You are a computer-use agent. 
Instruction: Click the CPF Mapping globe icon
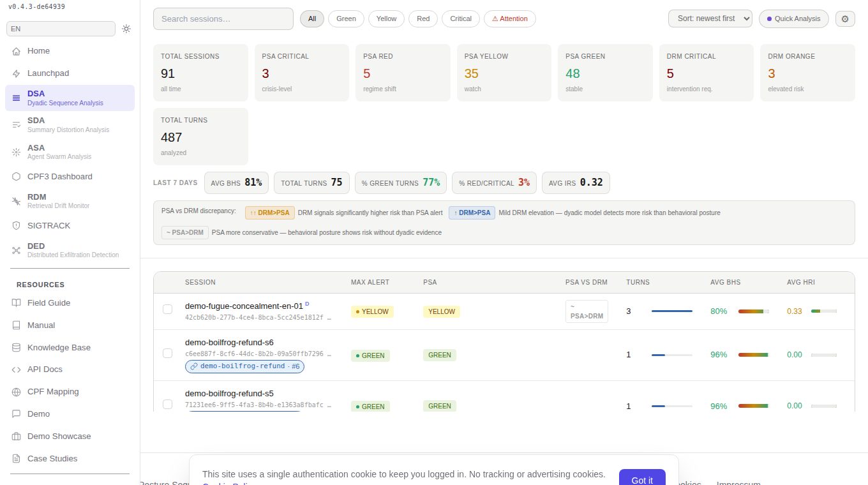[16, 392]
